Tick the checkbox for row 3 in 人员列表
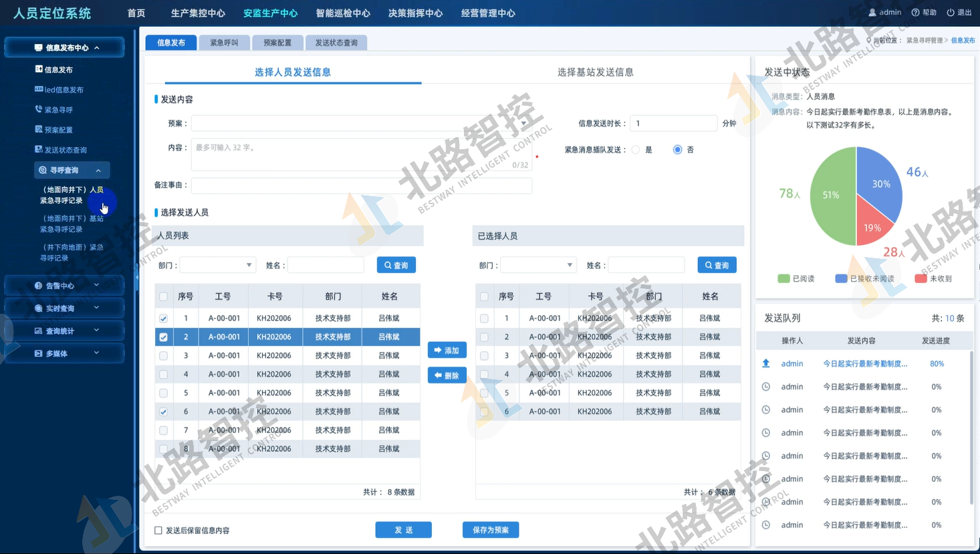Screen dimensions: 980x554 (164, 356)
